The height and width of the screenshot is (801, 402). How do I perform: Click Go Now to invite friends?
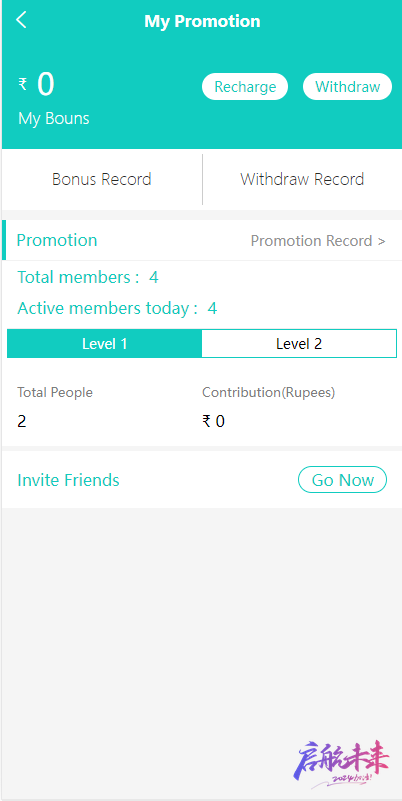pos(342,480)
